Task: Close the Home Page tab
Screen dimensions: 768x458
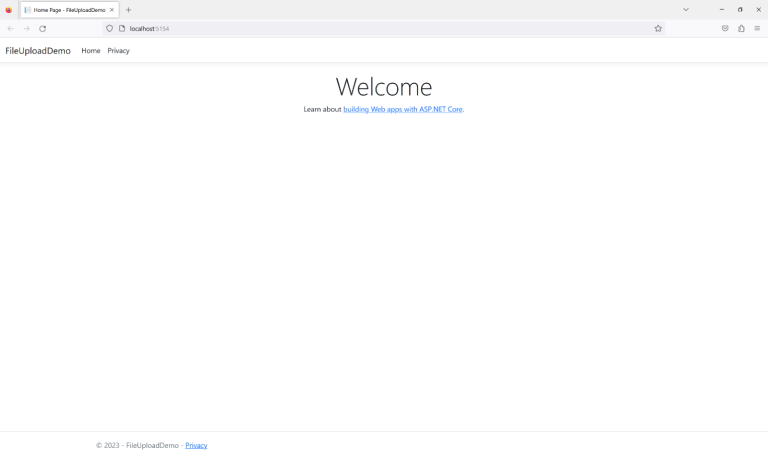Action: pyautogui.click(x=112, y=10)
